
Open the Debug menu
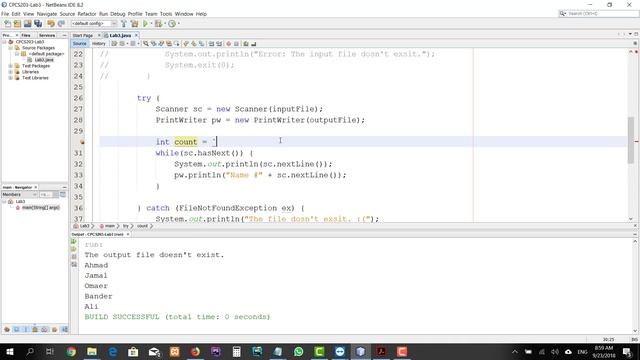[x=118, y=14]
